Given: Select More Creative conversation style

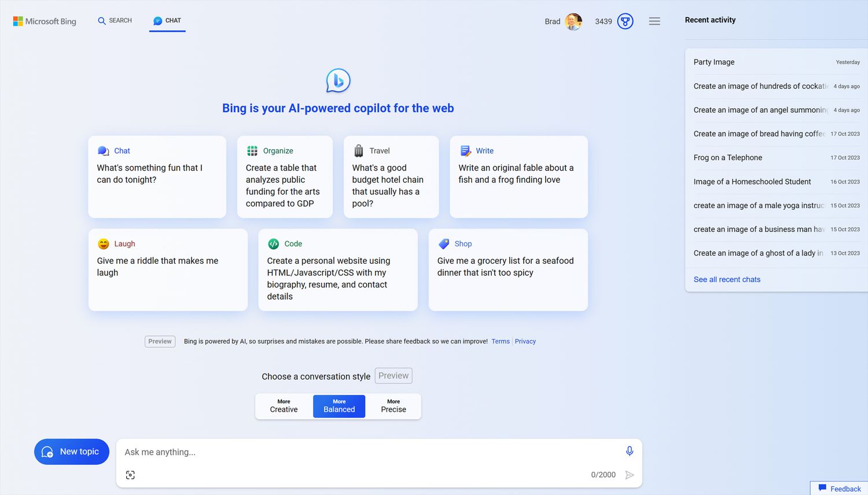Looking at the screenshot, I should [x=284, y=406].
